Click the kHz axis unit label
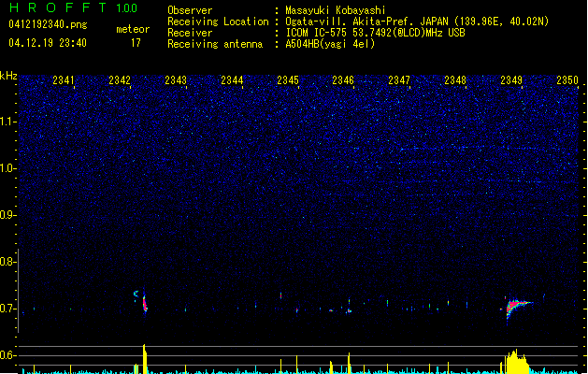 pyautogui.click(x=8, y=76)
